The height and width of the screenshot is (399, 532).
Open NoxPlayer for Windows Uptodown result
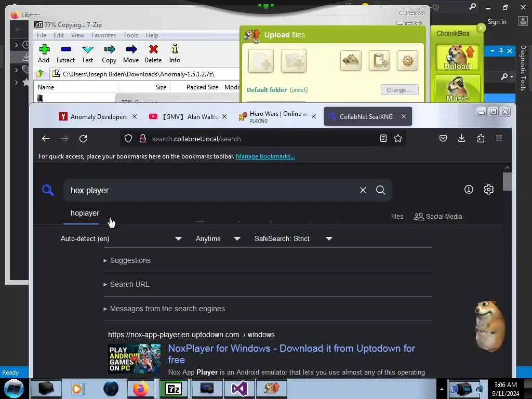[291, 354]
